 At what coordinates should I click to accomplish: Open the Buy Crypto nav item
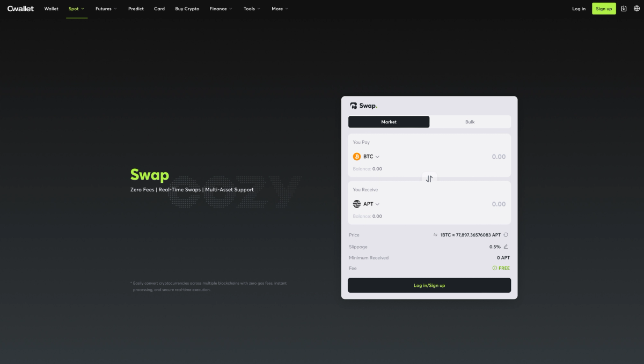click(x=187, y=9)
